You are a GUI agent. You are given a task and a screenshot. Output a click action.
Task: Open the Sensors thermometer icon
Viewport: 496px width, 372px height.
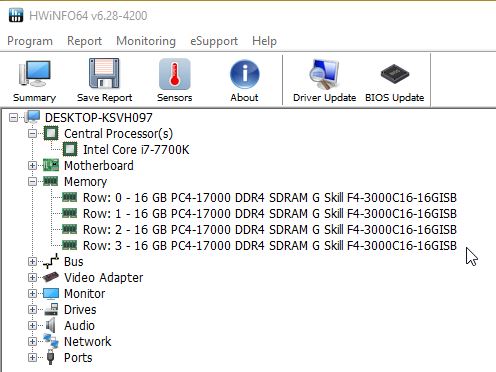[174, 74]
